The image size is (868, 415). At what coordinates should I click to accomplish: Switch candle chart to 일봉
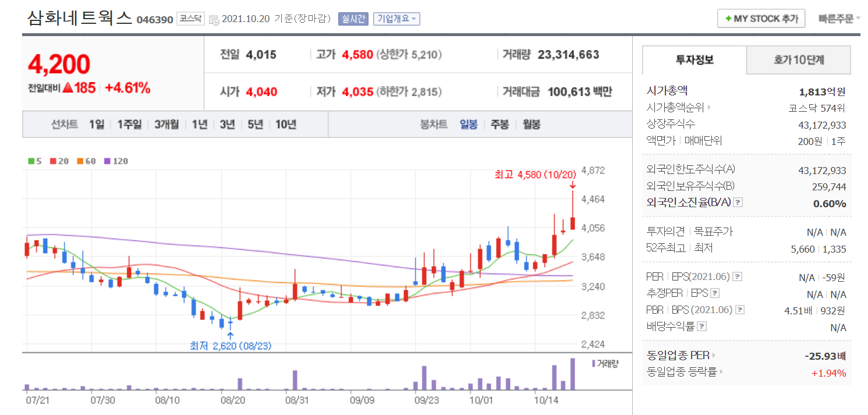click(x=469, y=124)
